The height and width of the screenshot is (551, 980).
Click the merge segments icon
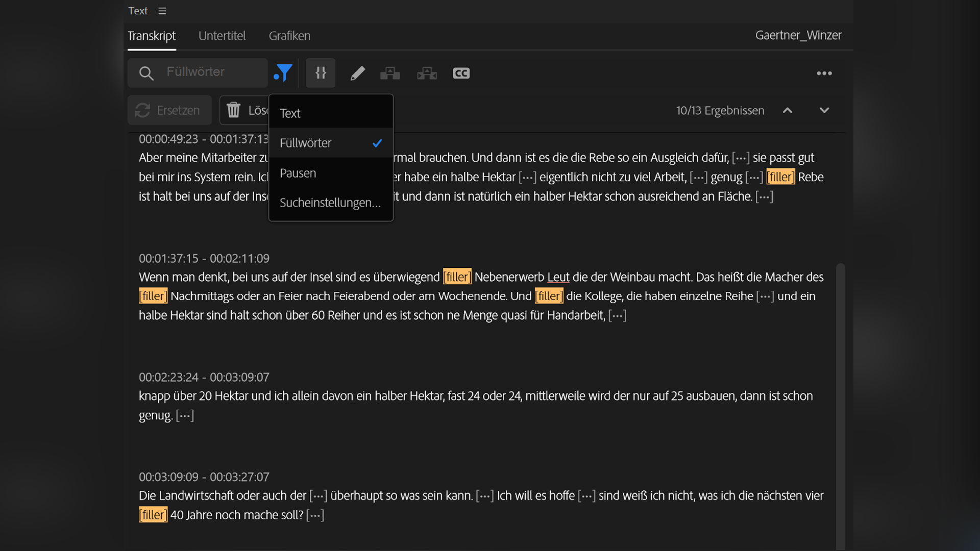390,73
